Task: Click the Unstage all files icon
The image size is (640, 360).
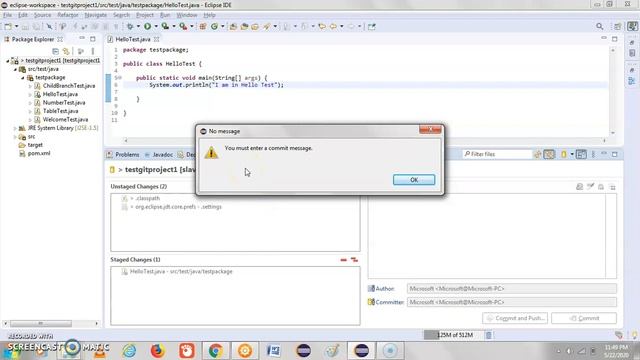Action: tap(354, 260)
